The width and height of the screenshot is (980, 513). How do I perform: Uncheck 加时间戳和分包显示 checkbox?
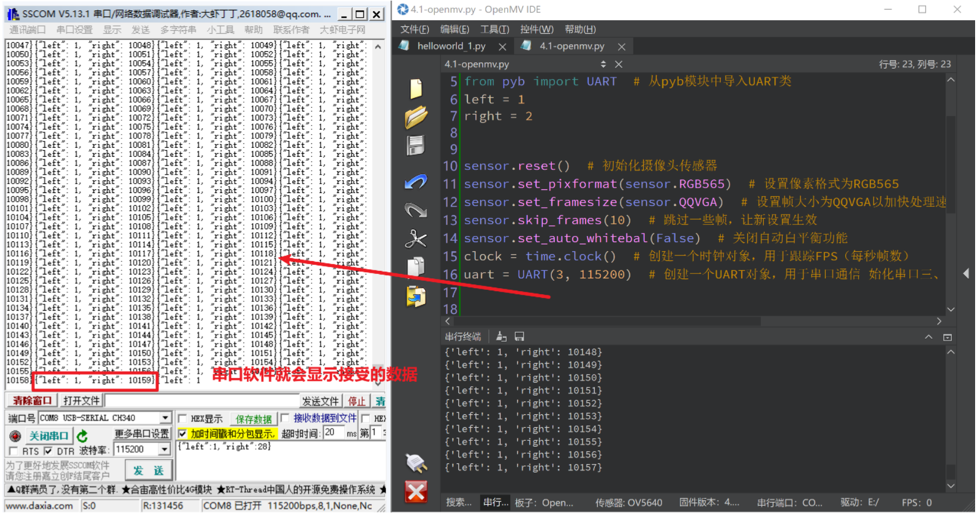point(183,433)
